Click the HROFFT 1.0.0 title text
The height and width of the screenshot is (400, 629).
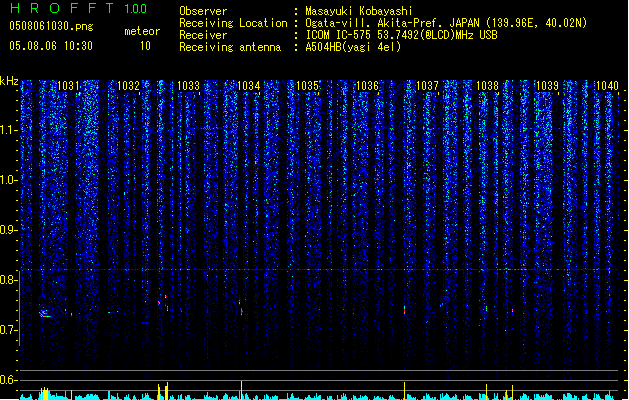(78, 8)
